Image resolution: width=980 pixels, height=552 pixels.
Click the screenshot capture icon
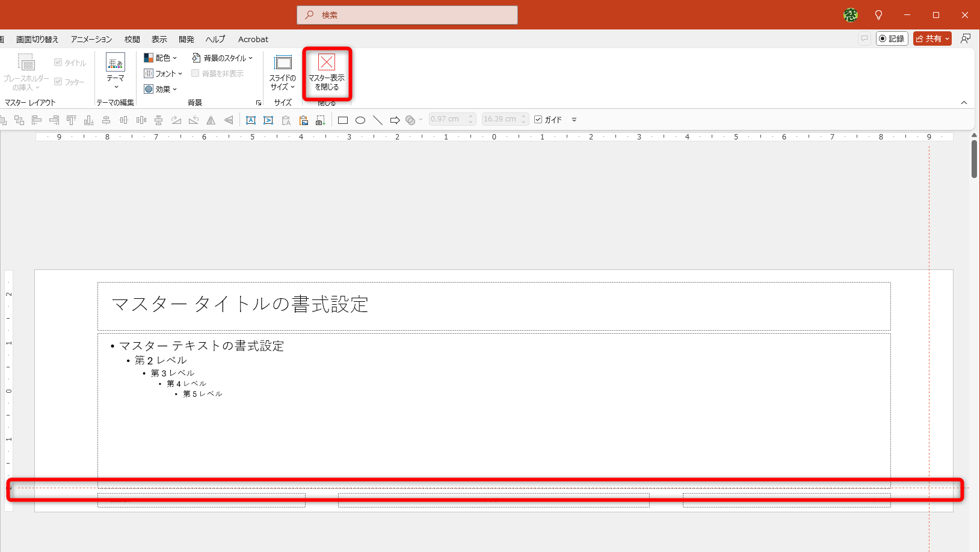pos(321,120)
